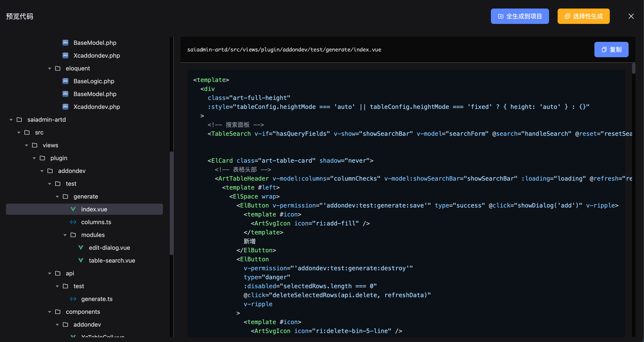Viewport: 644px width, 342px height.
Task: Click the Vue icon next to edit-dialog.vue
Action: click(81, 248)
